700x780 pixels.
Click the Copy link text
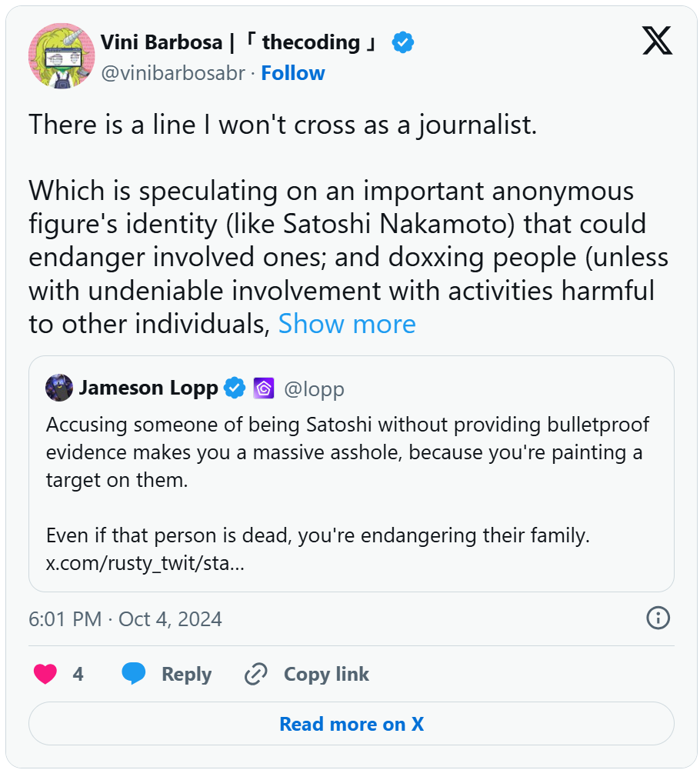pos(326,675)
